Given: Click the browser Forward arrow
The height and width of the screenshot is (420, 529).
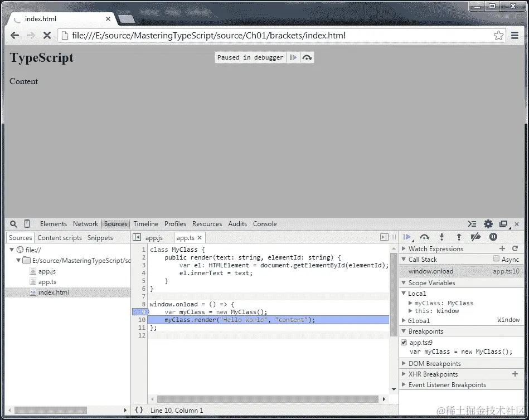Looking at the screenshot, I should click(31, 36).
